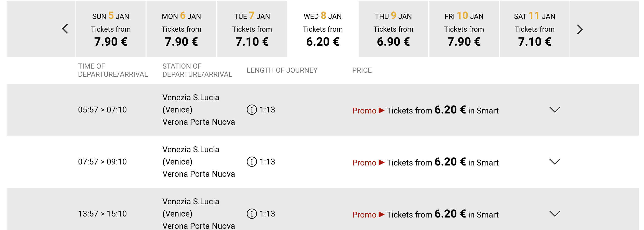644x230 pixels.
Task: Select the MON 6 JAN date tab
Action: pos(181,29)
